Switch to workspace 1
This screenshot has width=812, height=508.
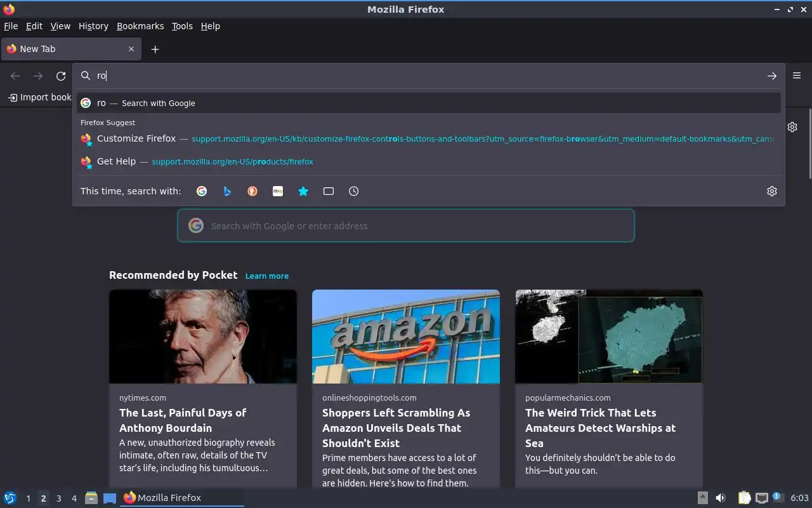[x=28, y=498]
